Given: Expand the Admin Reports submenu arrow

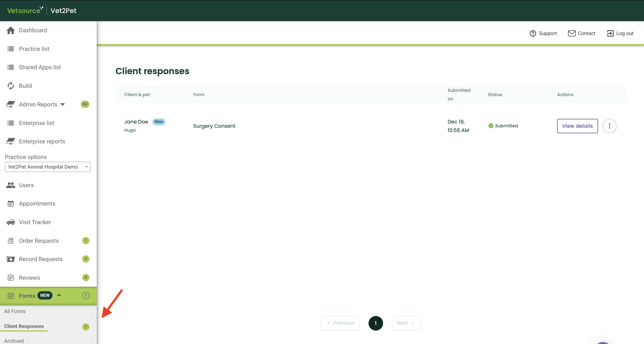Looking at the screenshot, I should pyautogui.click(x=63, y=104).
